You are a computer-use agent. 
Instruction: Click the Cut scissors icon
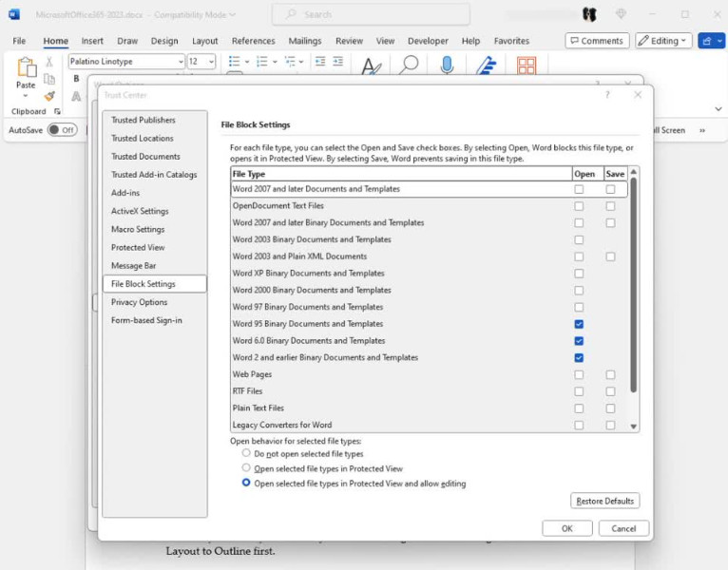click(x=49, y=62)
